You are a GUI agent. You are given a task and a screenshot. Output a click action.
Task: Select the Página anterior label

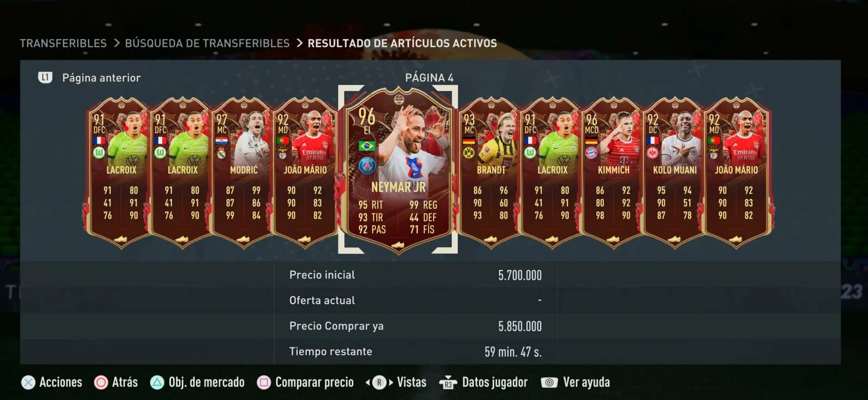coord(101,78)
